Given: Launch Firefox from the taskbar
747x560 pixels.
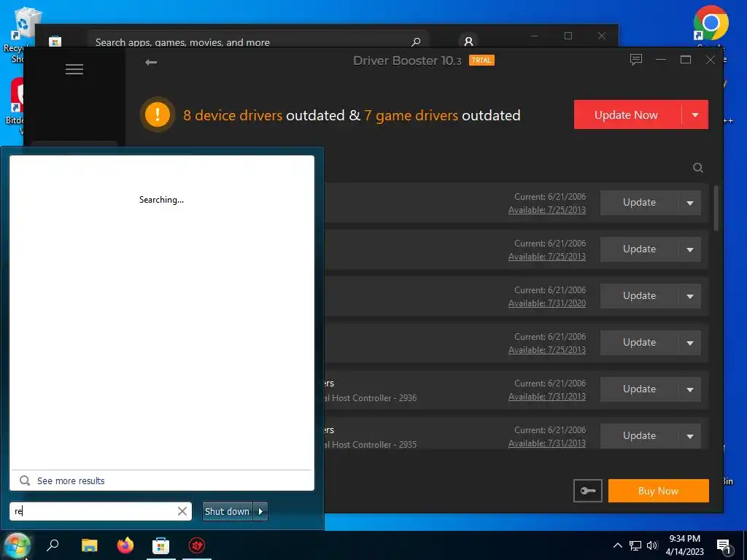Looking at the screenshot, I should [x=125, y=545].
